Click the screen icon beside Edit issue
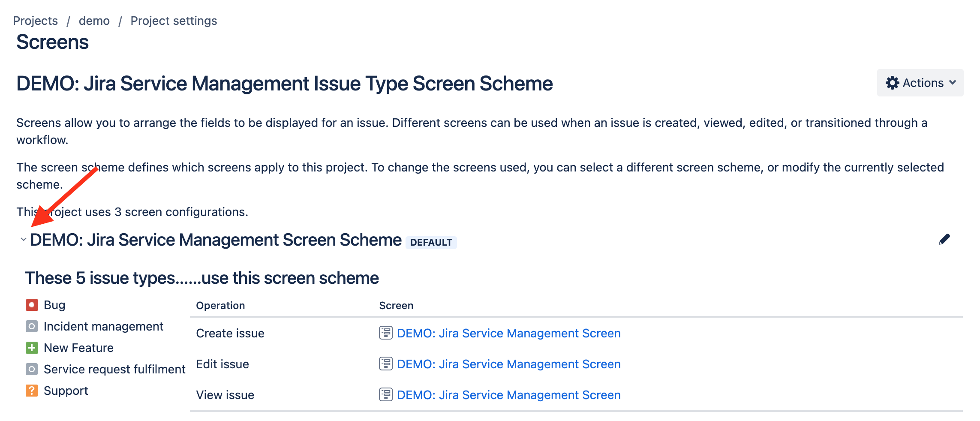Viewport: 980px width, 421px height. point(386,364)
